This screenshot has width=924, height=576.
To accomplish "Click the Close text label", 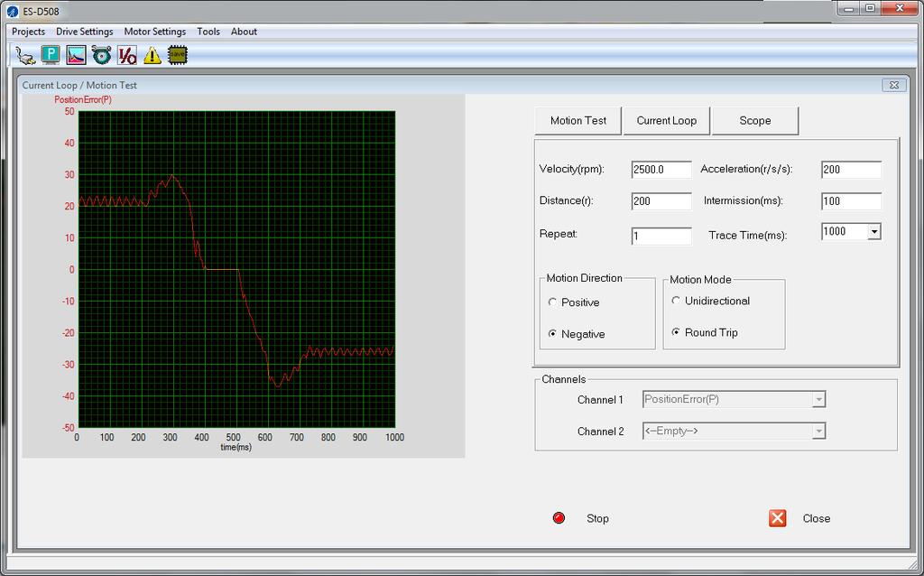I will (x=816, y=519).
